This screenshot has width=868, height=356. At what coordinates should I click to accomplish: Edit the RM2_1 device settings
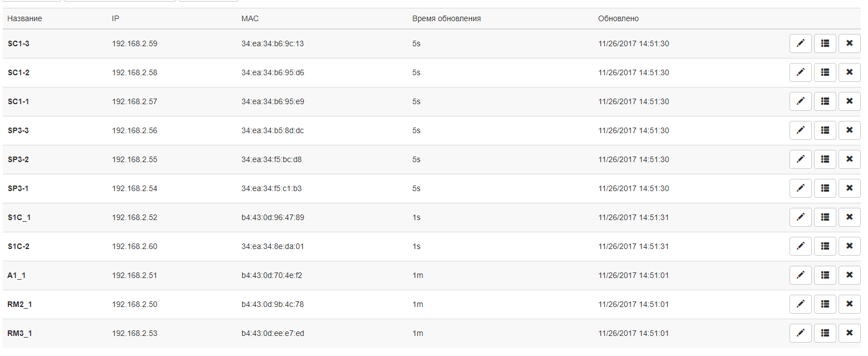tap(800, 304)
